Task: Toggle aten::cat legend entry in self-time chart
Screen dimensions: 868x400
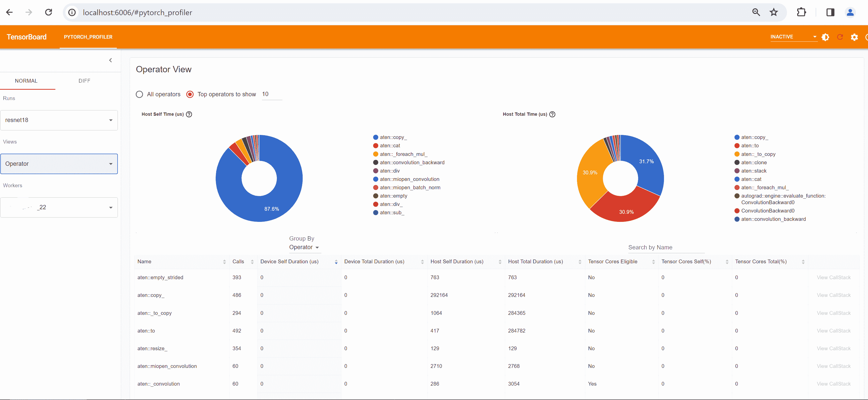Action: (390, 146)
